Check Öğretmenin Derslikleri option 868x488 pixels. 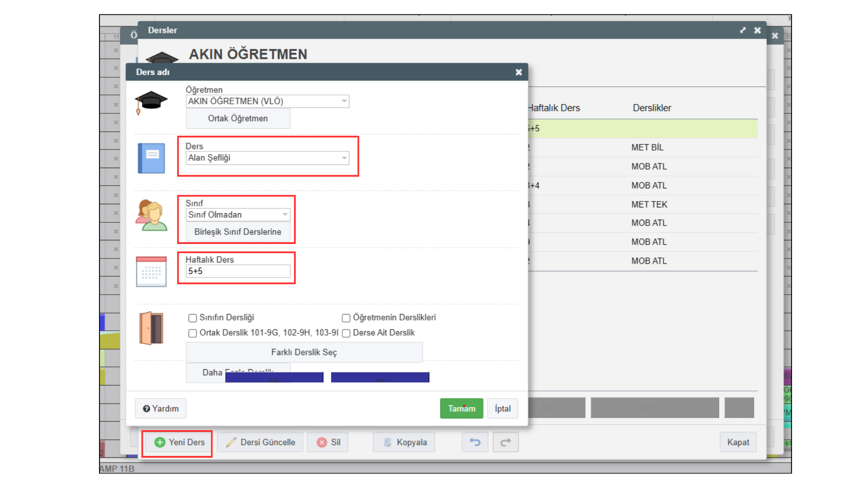[346, 318]
